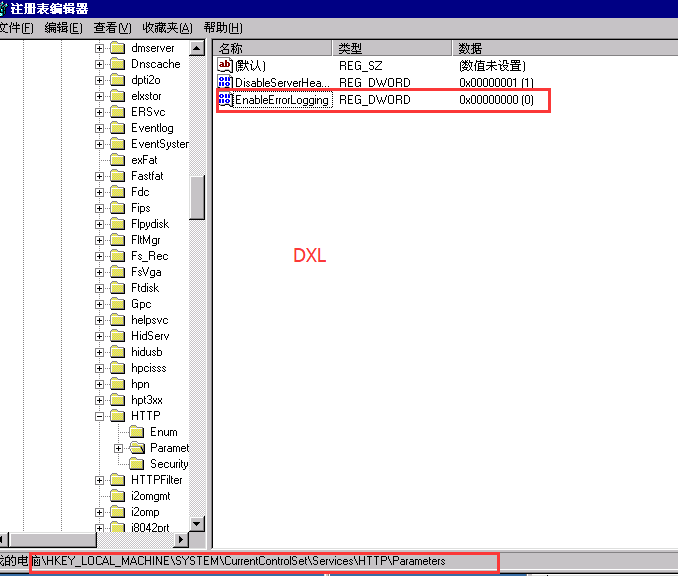The image size is (678, 576).
Task: Sort by the 数据 column header
Action: 565,48
